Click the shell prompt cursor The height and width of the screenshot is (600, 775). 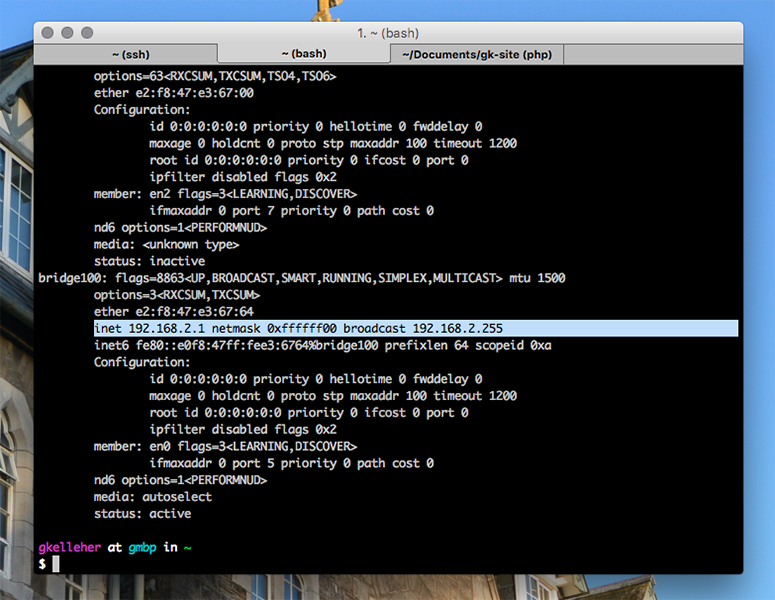click(x=56, y=563)
